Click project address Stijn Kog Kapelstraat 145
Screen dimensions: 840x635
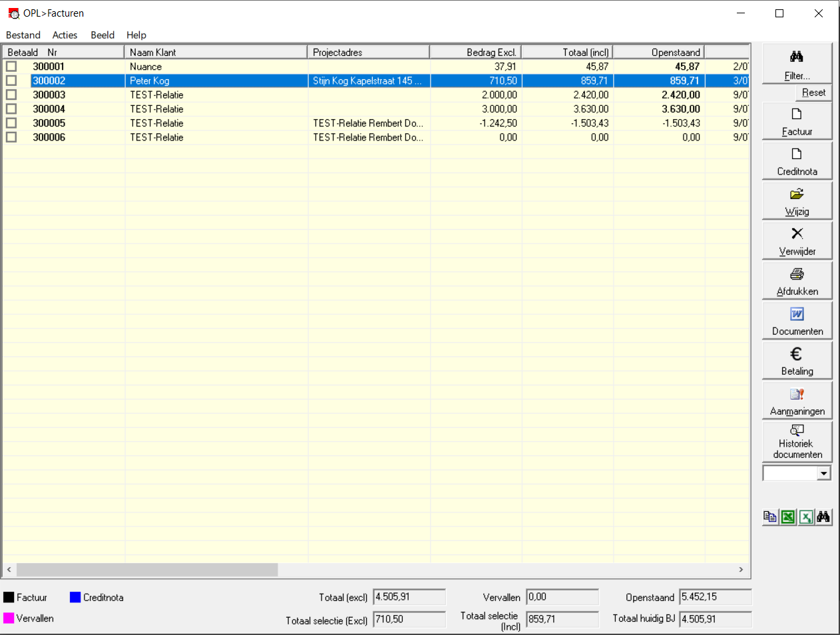click(x=367, y=81)
